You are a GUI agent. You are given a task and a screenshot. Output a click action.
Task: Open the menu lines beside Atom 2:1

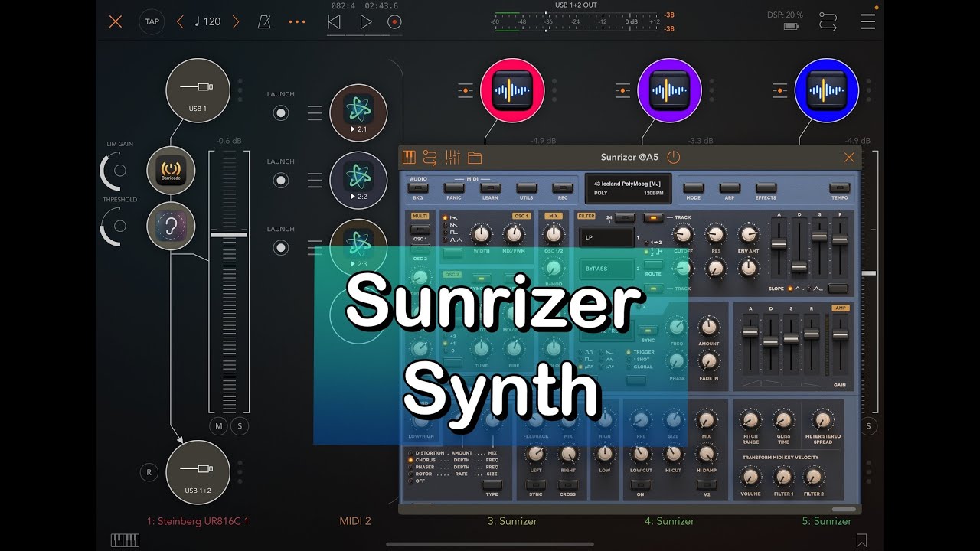(x=315, y=113)
